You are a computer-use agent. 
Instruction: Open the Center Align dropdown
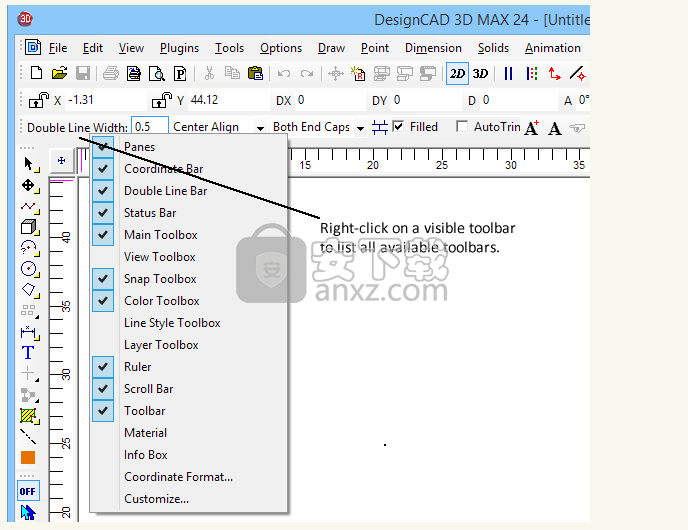pos(260,128)
